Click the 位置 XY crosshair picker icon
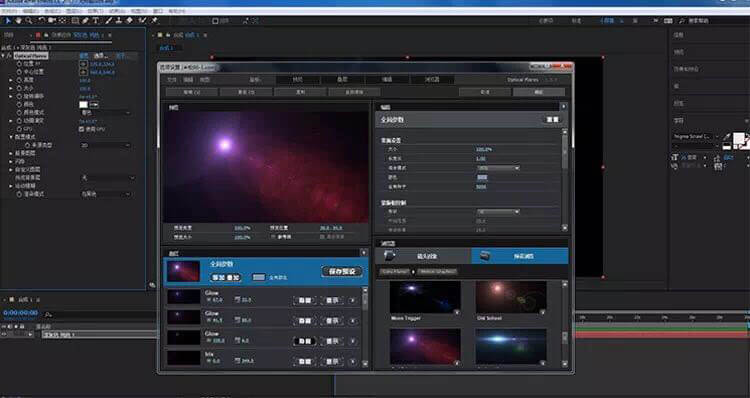 tap(84, 64)
